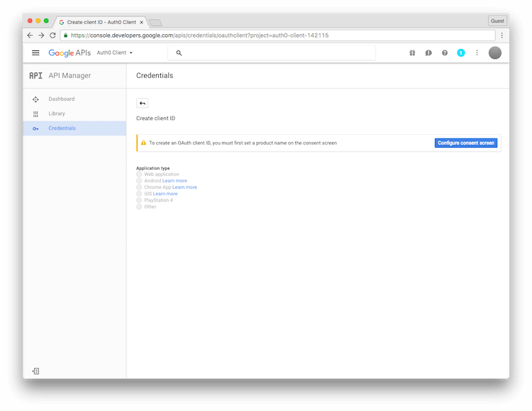Open the Chrome three-dot menu
The width and height of the screenshot is (532, 411).
pyautogui.click(x=502, y=35)
